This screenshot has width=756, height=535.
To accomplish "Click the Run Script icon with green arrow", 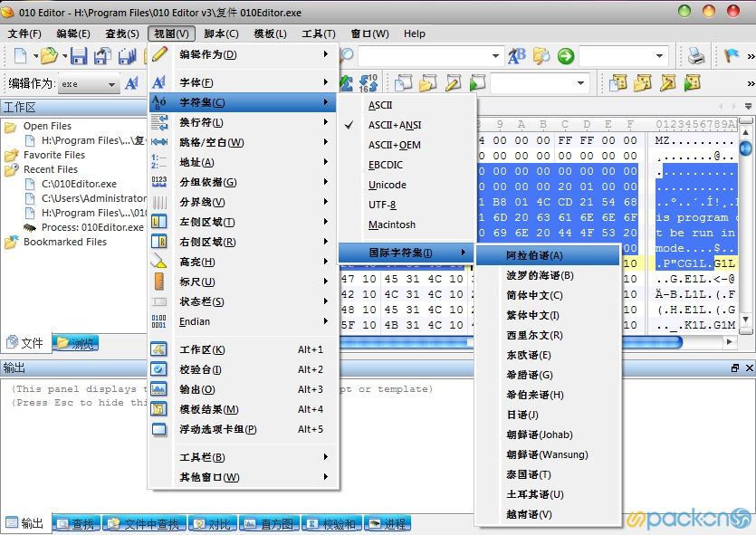I will click(477, 83).
